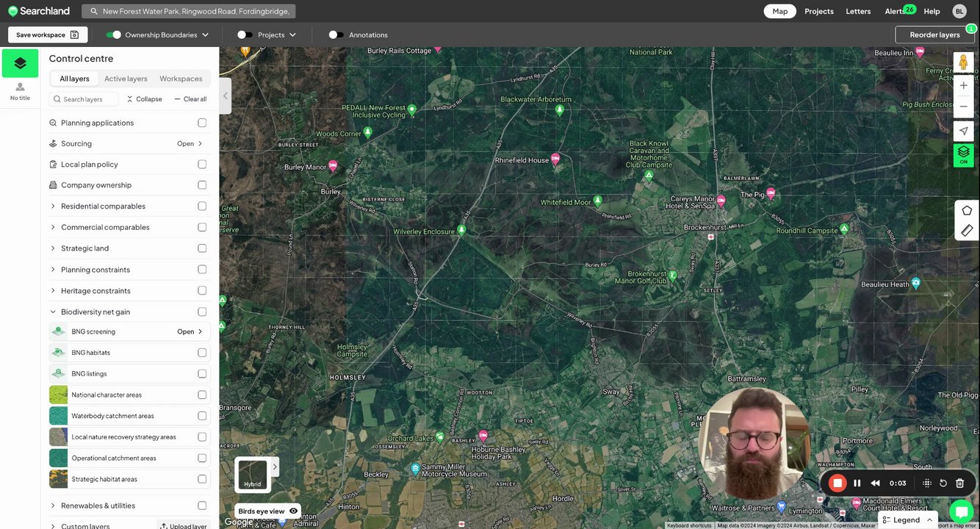This screenshot has width=980, height=529.
Task: Click Clear all layers
Action: [x=190, y=99]
